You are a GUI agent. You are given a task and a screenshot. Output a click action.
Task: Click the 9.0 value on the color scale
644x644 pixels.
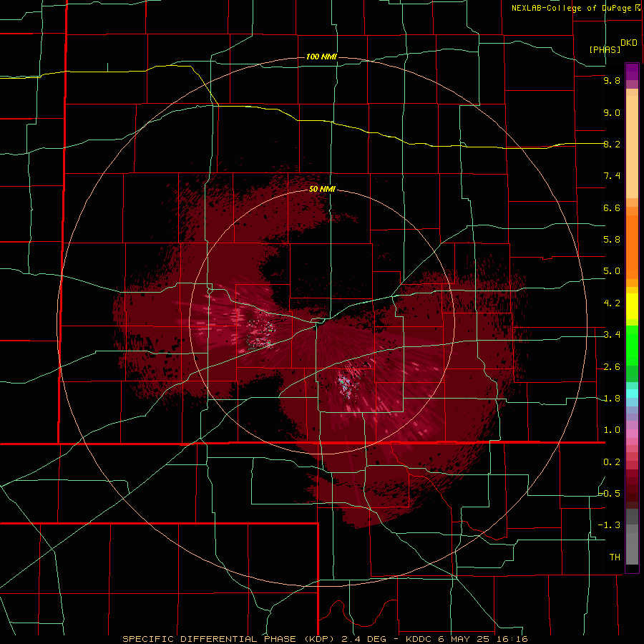[612, 112]
